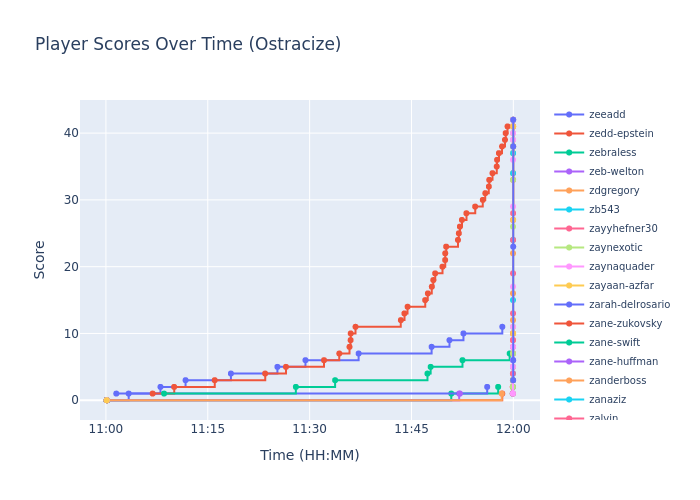This screenshot has width=700, height=500.
Task: Click the zb543 cyan legend marker
Action: (569, 210)
